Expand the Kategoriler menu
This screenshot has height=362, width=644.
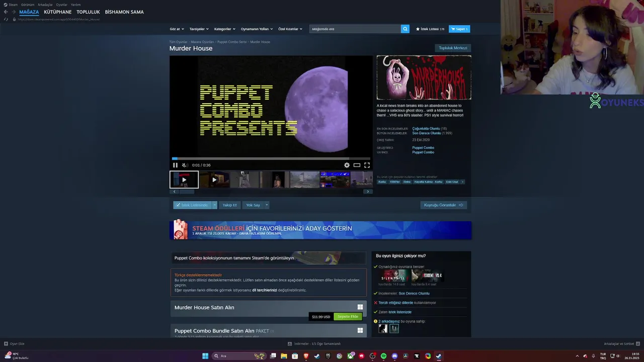224,29
